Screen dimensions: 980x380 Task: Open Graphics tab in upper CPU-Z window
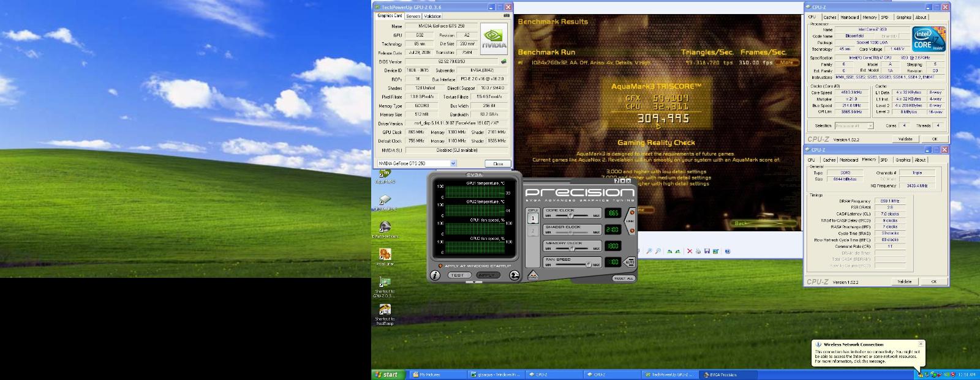[903, 17]
